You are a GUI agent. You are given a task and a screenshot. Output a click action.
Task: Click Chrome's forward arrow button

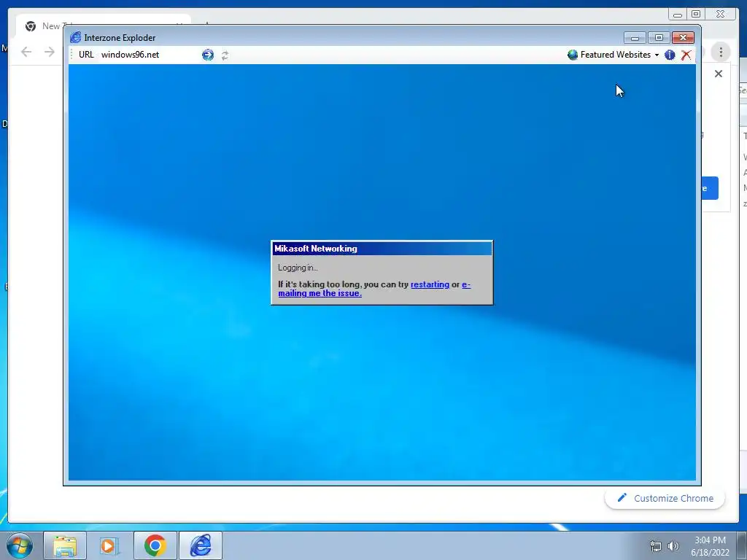pos(50,52)
